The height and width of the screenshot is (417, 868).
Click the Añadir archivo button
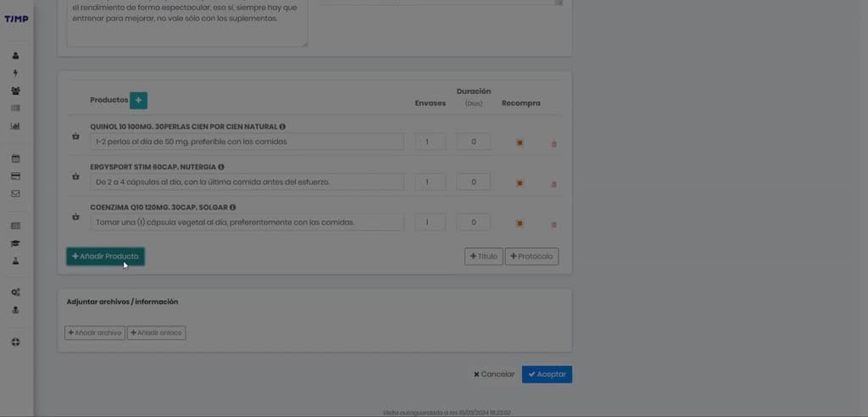click(95, 333)
